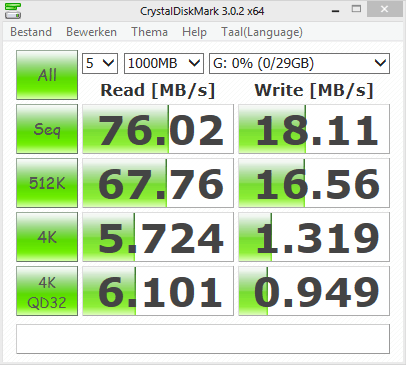The height and width of the screenshot is (365, 406).
Task: Click the CrystalDiskMark app icon in title bar
Action: click(13, 11)
